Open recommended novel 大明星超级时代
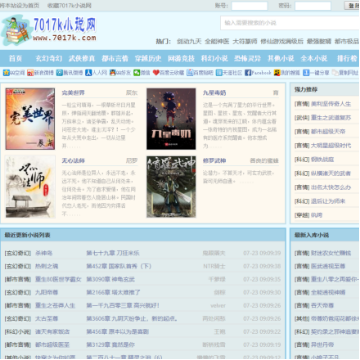360x360 pixels. 331,145
